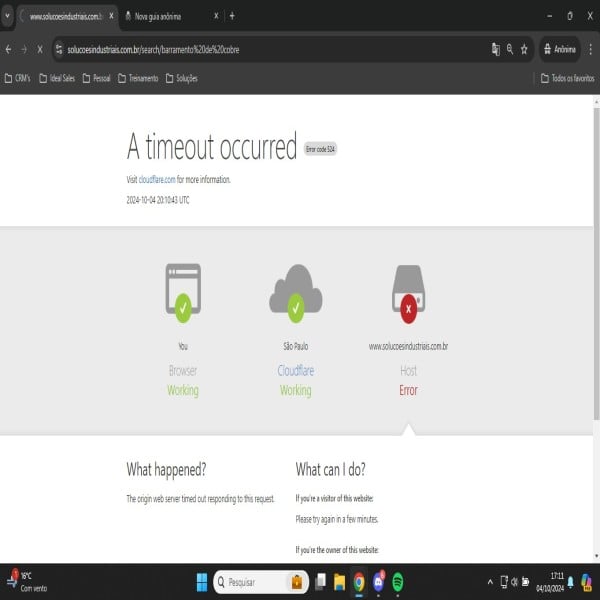Open the Windows Start menu
Image resolution: width=600 pixels, height=600 pixels.
pyautogui.click(x=202, y=582)
